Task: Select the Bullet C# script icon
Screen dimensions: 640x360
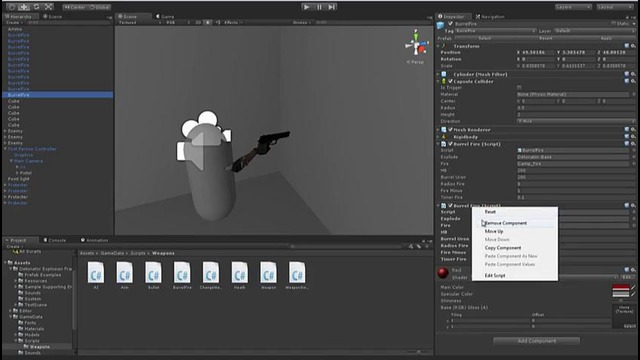Action: tap(153, 273)
